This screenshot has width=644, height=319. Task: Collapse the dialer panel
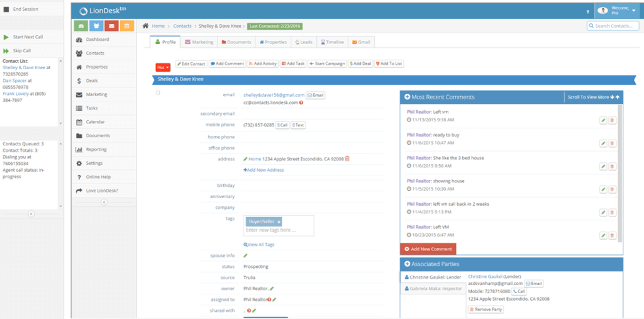[x=31, y=214]
